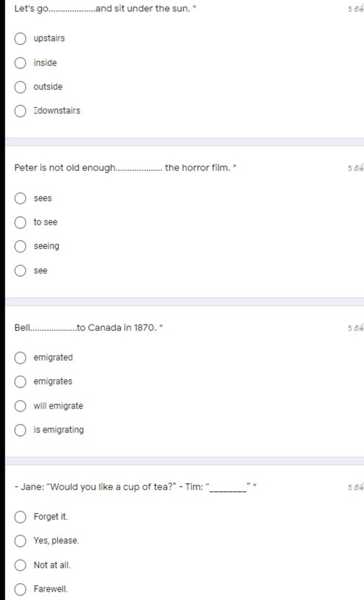The image size is (364, 600).
Task: Click the 'Let's go... sit under the sun' question text
Action: 102,9
